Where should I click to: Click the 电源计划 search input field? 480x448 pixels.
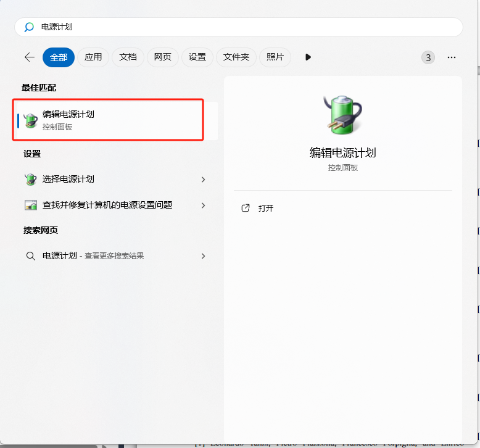(x=239, y=27)
